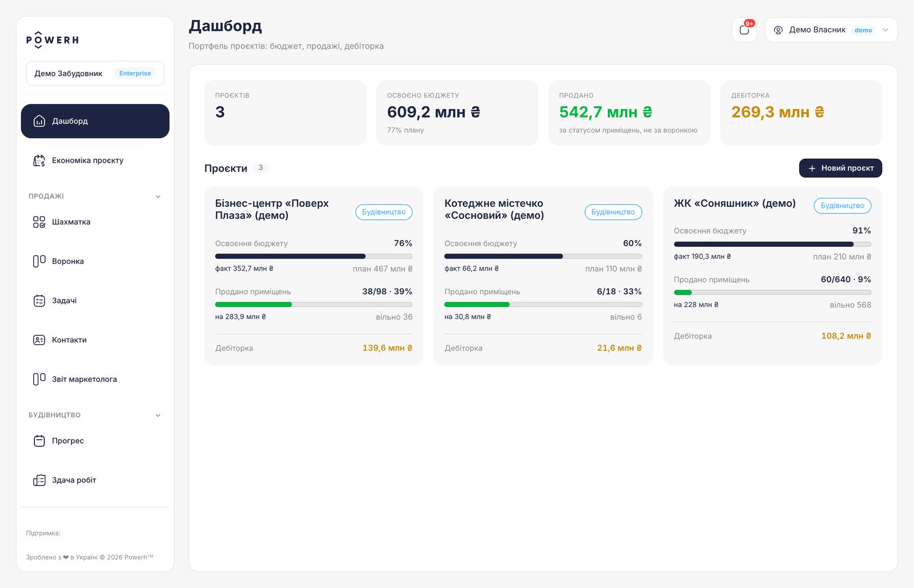The width and height of the screenshot is (914, 588).
Task: Click the text "6/18 · 33%"
Action: click(619, 291)
